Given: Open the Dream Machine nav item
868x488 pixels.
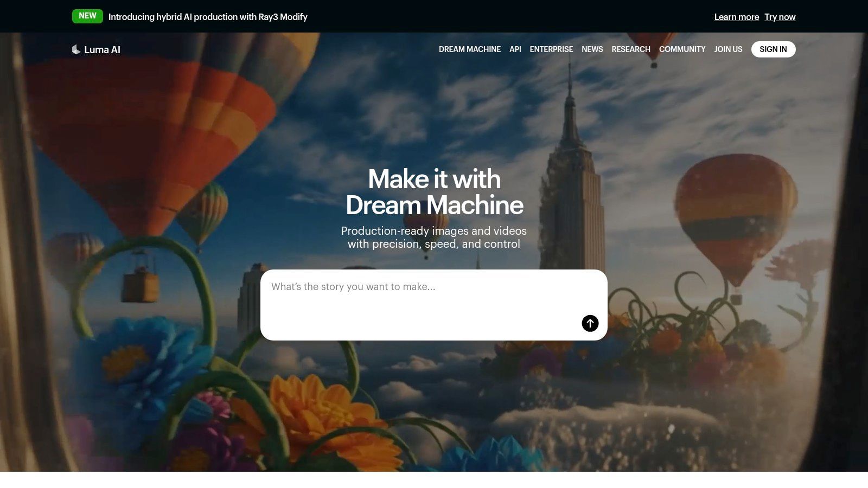Looking at the screenshot, I should click(469, 49).
